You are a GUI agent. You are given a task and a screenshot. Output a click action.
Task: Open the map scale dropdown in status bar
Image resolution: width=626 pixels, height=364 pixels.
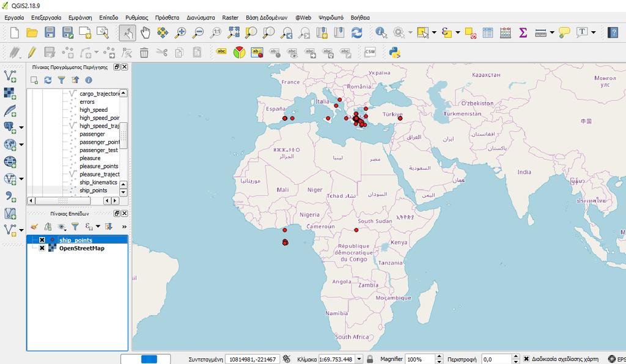coord(358,359)
